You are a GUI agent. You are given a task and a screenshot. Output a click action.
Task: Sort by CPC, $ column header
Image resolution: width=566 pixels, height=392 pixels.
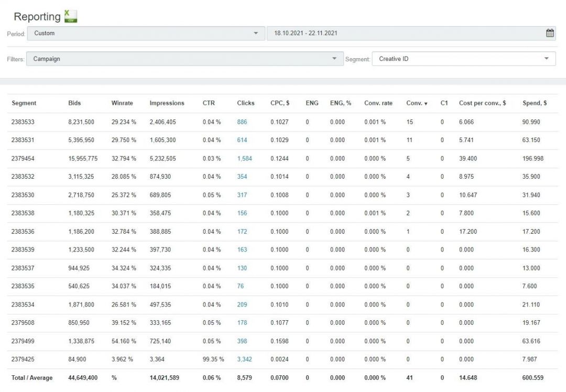point(280,103)
